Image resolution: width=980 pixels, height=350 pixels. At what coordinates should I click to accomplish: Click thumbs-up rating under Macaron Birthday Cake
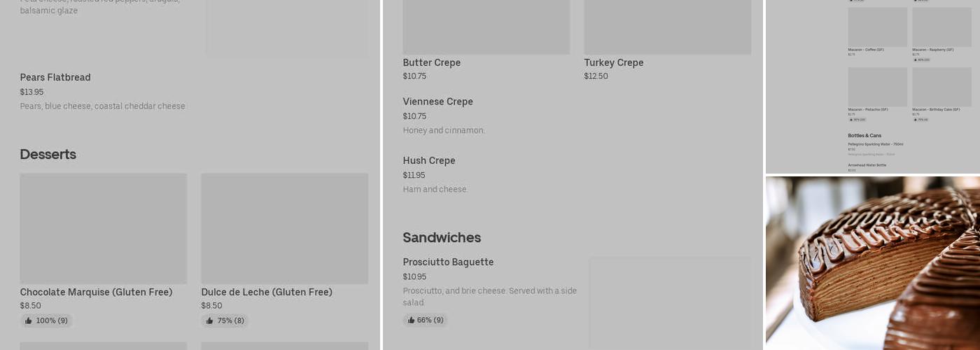[x=920, y=120]
